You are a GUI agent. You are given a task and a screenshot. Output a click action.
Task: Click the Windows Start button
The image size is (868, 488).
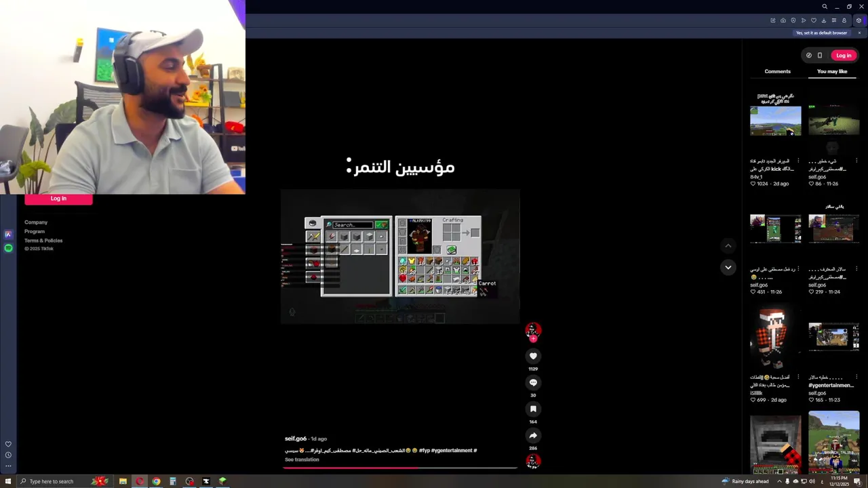tap(7, 481)
